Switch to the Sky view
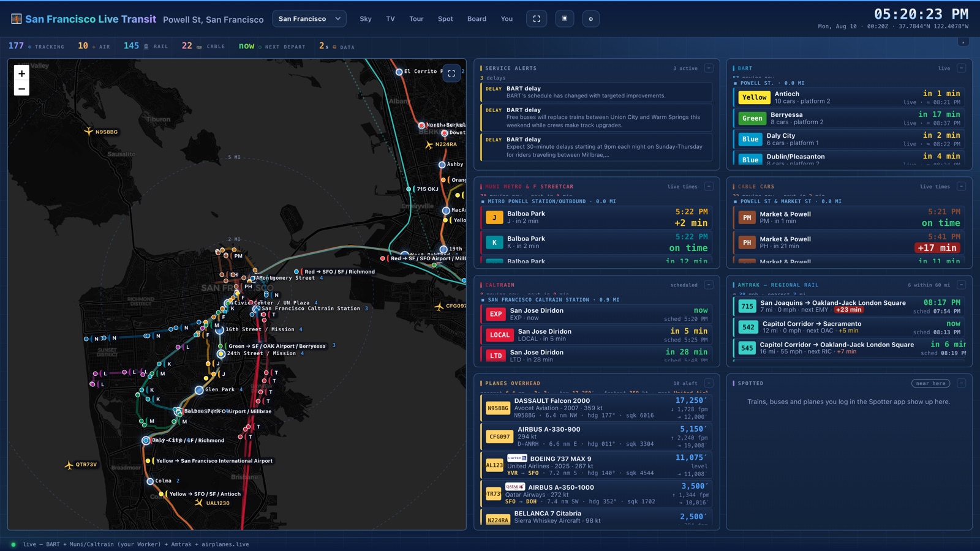Screen dimensions: 980x551 click(x=366, y=19)
